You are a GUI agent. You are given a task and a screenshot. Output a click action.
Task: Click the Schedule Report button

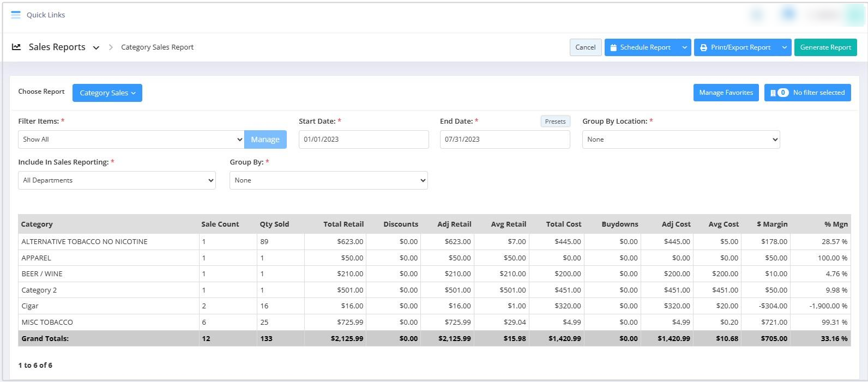coord(641,47)
